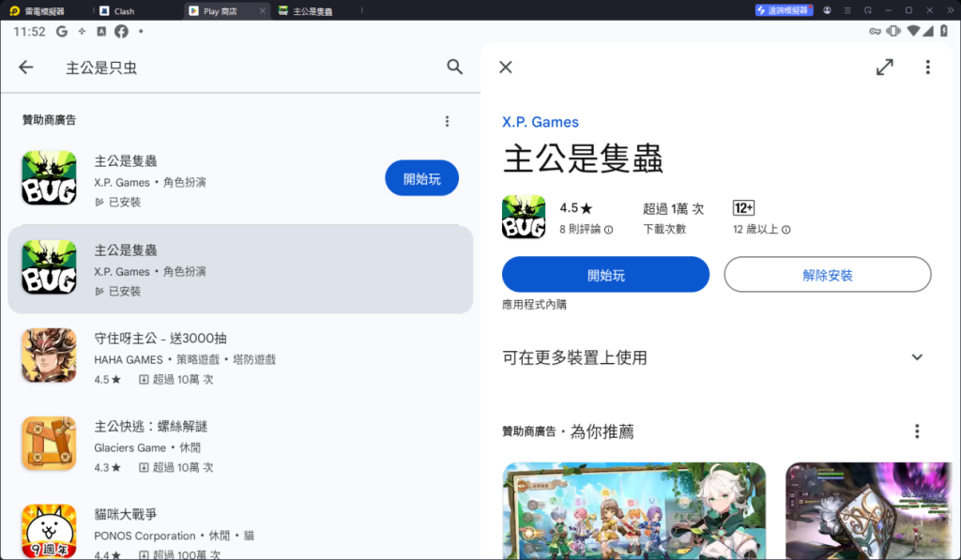Click the Google G status bar icon
Viewport: 961px width, 560px height.
tap(62, 31)
